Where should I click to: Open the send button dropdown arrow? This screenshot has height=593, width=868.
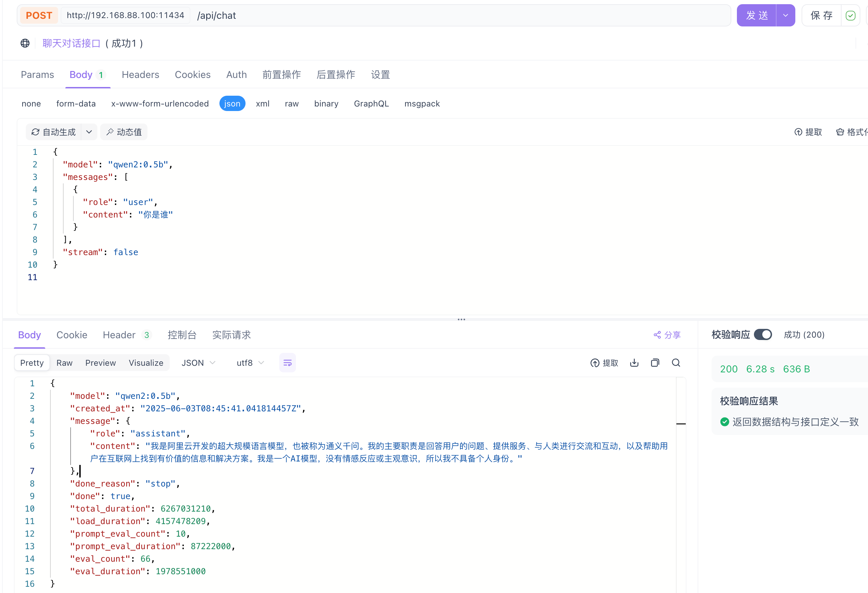(x=786, y=15)
